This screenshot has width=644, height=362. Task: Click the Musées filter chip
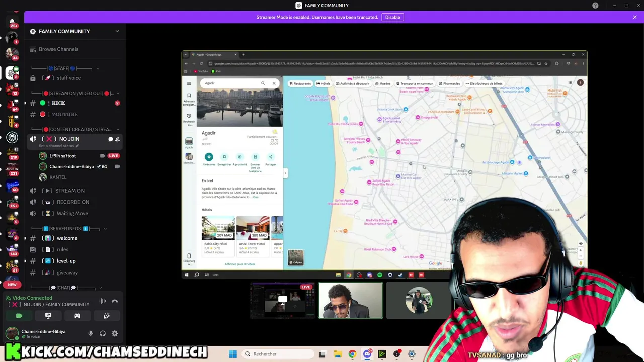coord(383,84)
